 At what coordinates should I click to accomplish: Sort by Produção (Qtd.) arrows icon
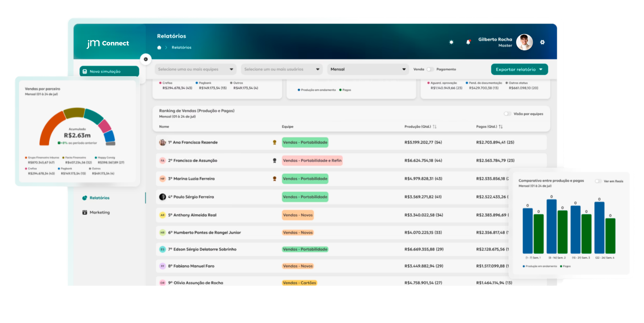[x=434, y=127]
